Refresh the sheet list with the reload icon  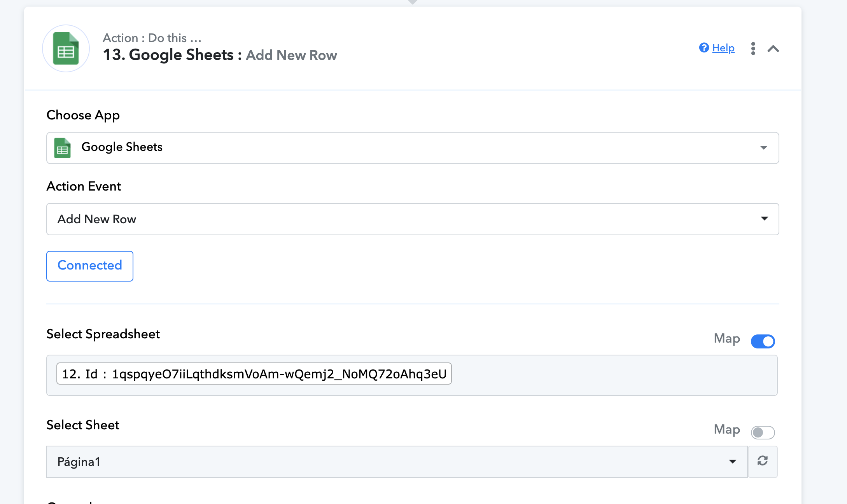tap(763, 461)
